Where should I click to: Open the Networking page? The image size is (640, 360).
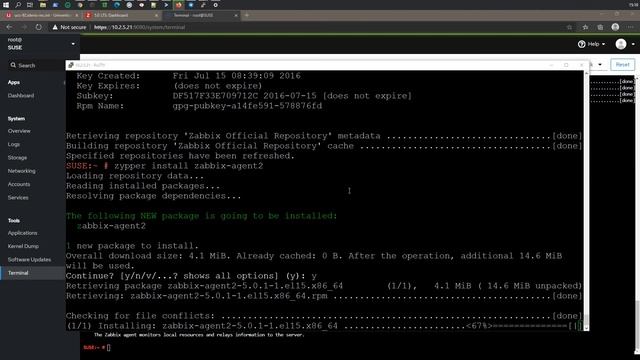point(21,171)
